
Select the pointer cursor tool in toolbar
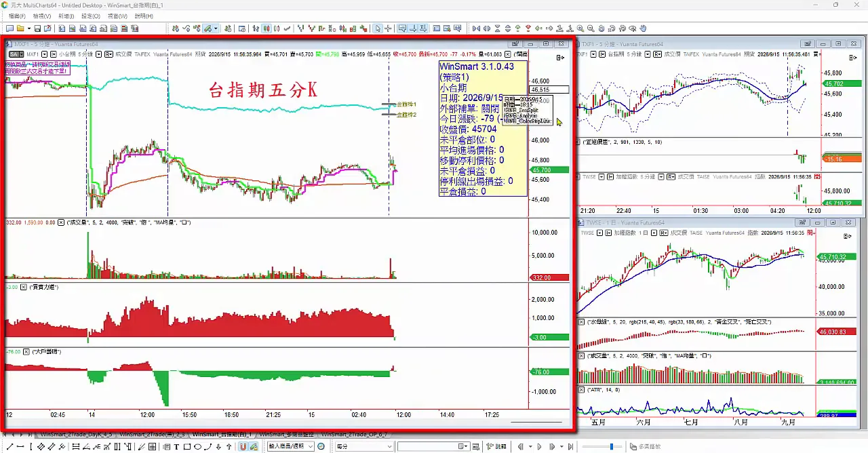pyautogui.click(x=378, y=28)
